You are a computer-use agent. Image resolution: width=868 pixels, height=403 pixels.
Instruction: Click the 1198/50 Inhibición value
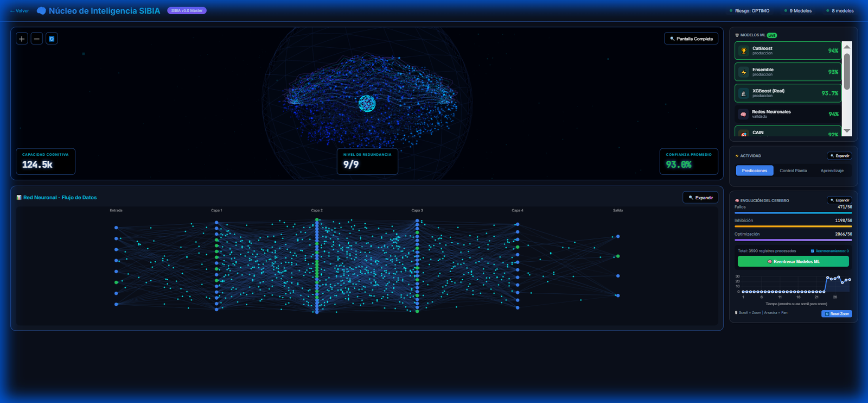pyautogui.click(x=844, y=221)
